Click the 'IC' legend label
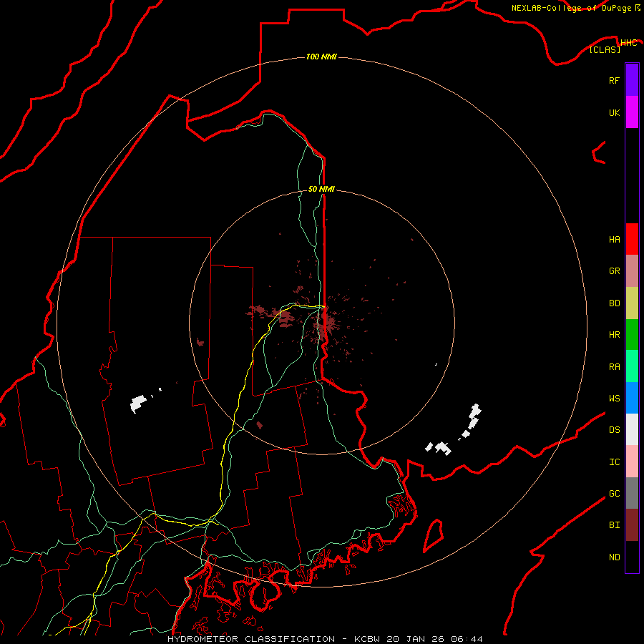 [x=614, y=462]
